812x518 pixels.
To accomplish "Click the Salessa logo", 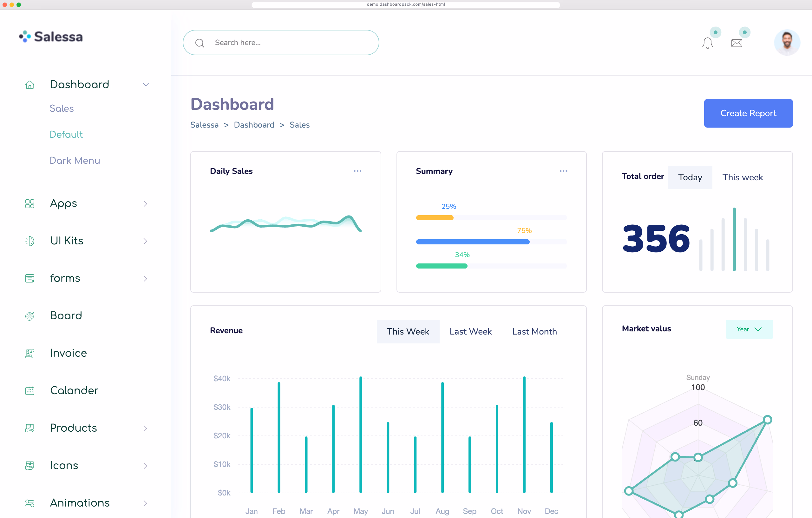I will pyautogui.click(x=50, y=37).
